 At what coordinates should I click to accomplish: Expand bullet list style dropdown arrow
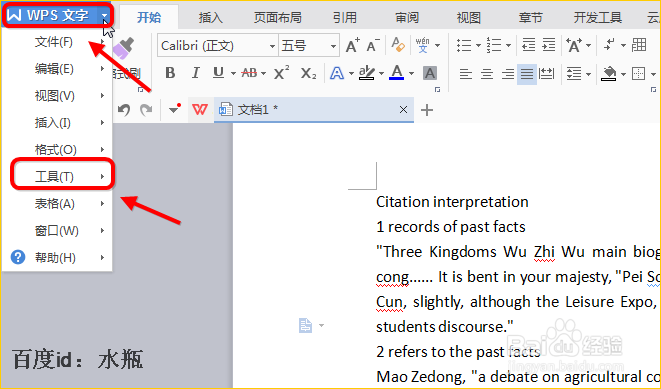[478, 45]
